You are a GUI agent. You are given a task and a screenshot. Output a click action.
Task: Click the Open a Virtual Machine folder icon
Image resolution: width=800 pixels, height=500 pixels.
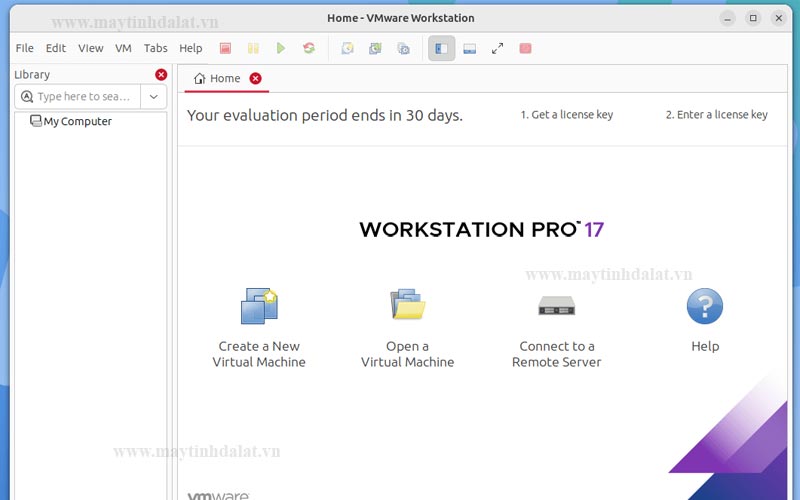(x=408, y=305)
